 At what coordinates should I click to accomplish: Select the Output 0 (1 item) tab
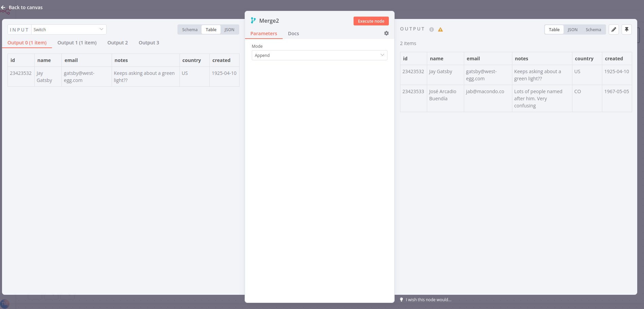click(27, 43)
